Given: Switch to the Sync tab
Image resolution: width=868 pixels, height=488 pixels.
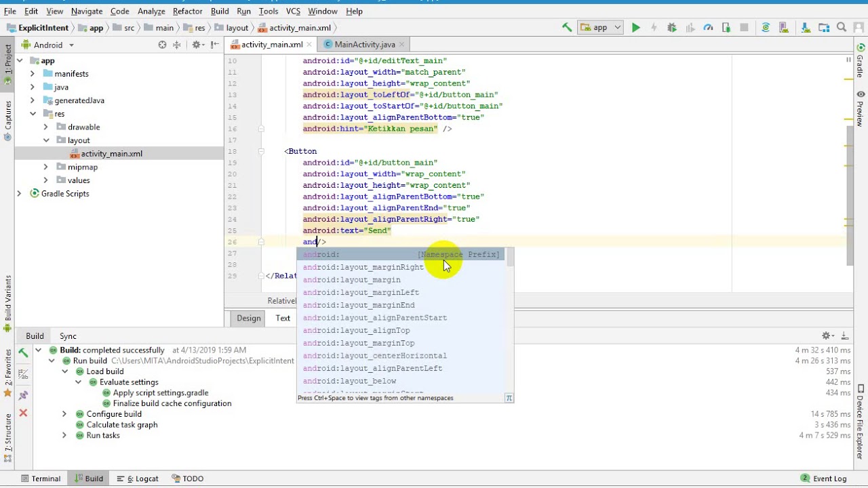Looking at the screenshot, I should [x=68, y=335].
